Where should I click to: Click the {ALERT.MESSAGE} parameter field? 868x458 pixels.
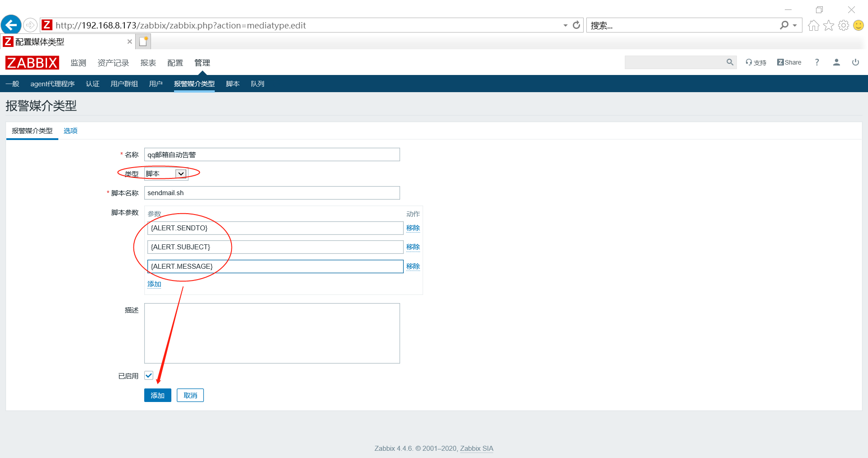275,266
